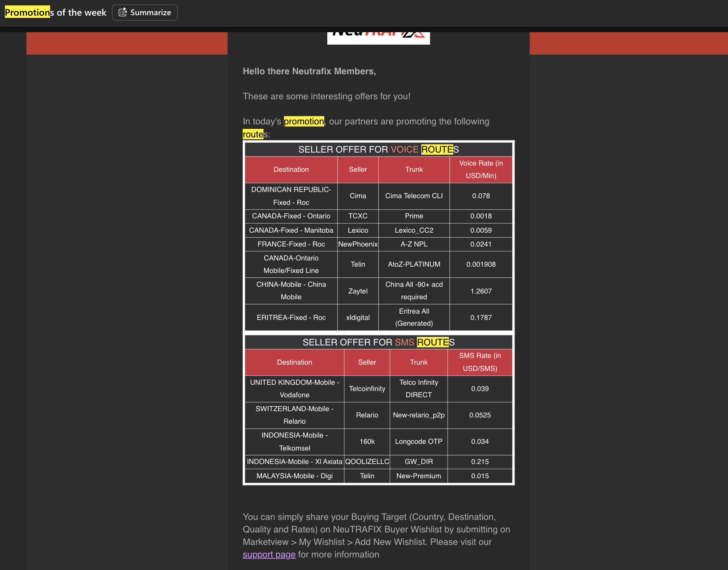Open the support page link
The width and height of the screenshot is (728, 570).
pos(269,554)
